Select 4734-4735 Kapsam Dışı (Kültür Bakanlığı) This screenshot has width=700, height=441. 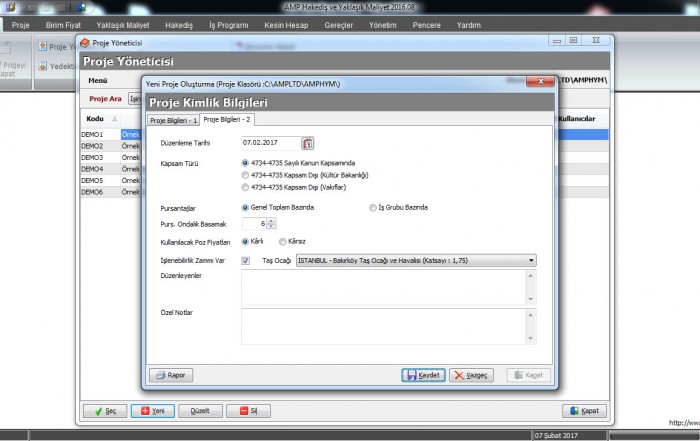[x=246, y=174]
